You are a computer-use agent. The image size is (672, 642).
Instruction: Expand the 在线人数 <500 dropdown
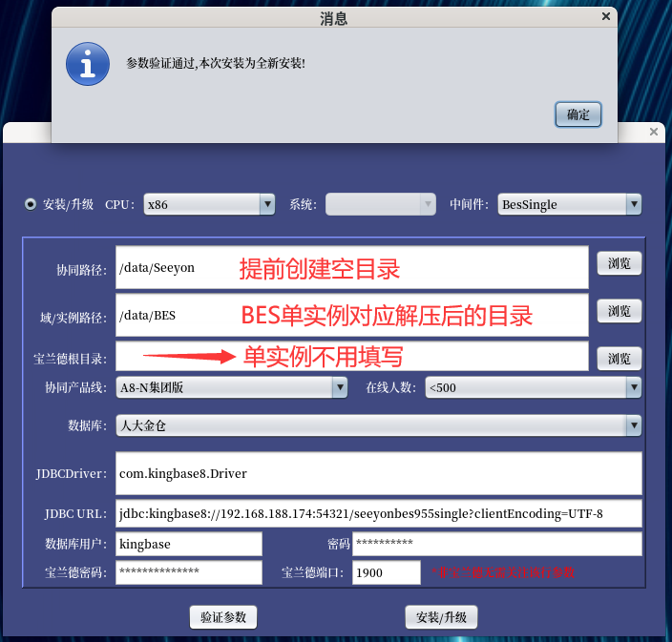pos(534,387)
